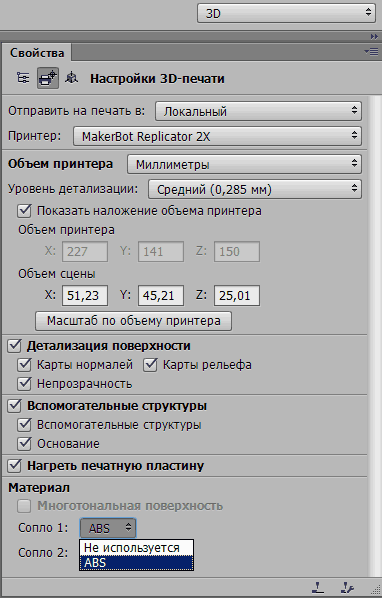Toggle the indented 'Вспомогательные структуры' checkbox
This screenshot has width=382, height=598.
coord(24,424)
